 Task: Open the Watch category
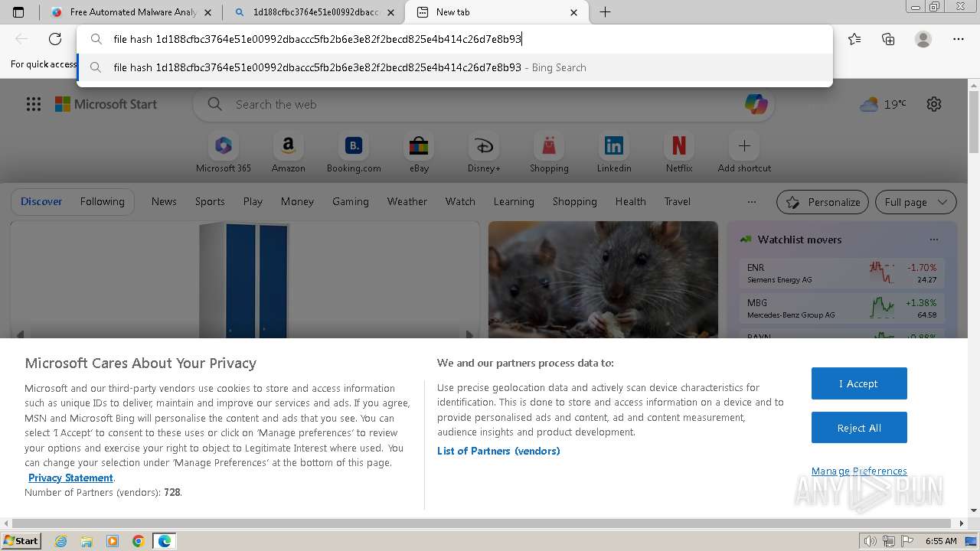click(x=460, y=201)
